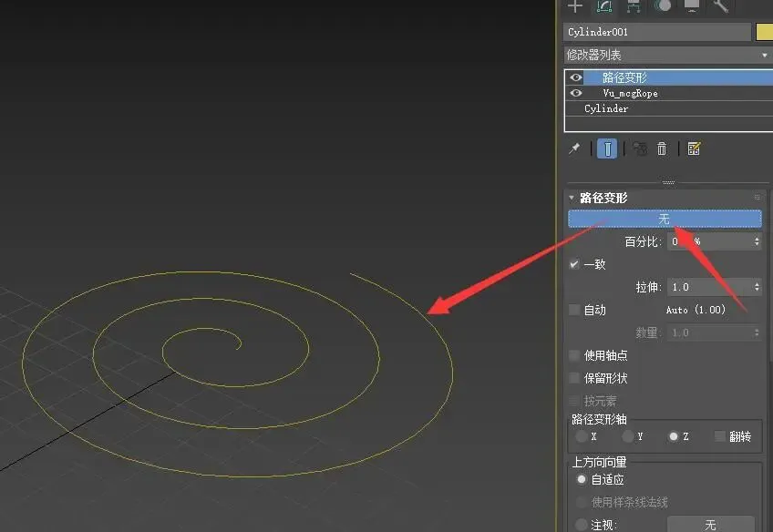Screen dimensions: 773x532
Task: Open the Create panel plus tab
Action: (575, 5)
